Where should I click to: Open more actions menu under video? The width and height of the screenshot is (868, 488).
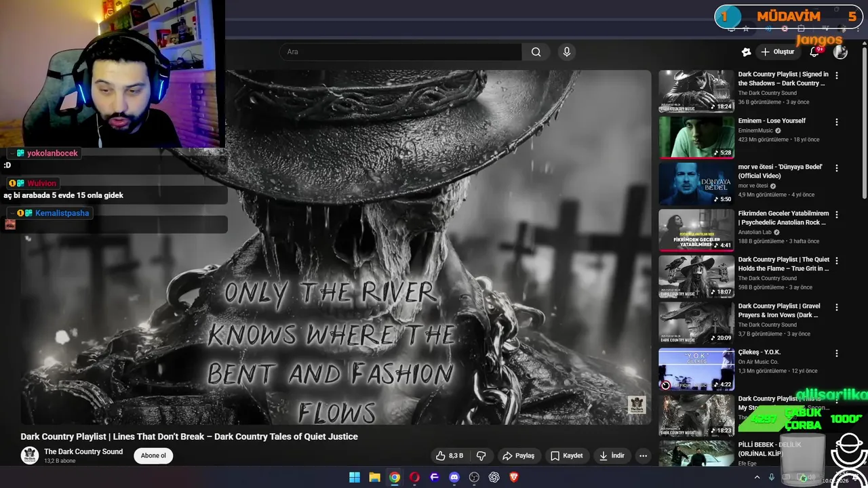click(643, 455)
